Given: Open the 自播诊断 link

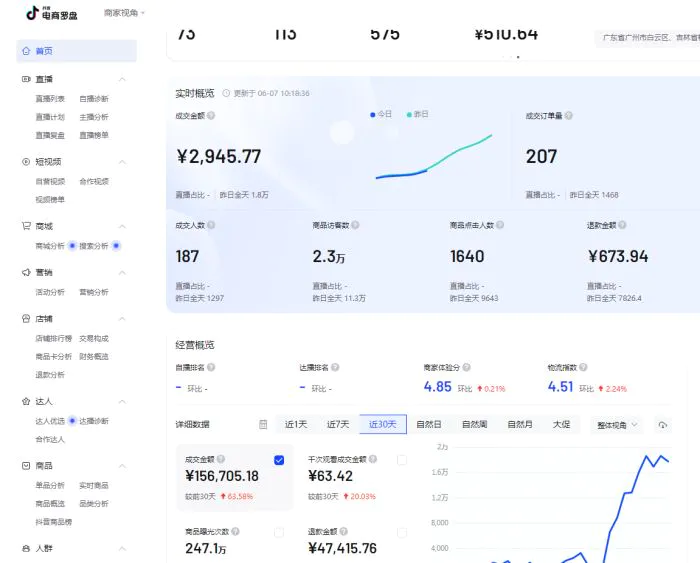Looking at the screenshot, I should point(94,99).
